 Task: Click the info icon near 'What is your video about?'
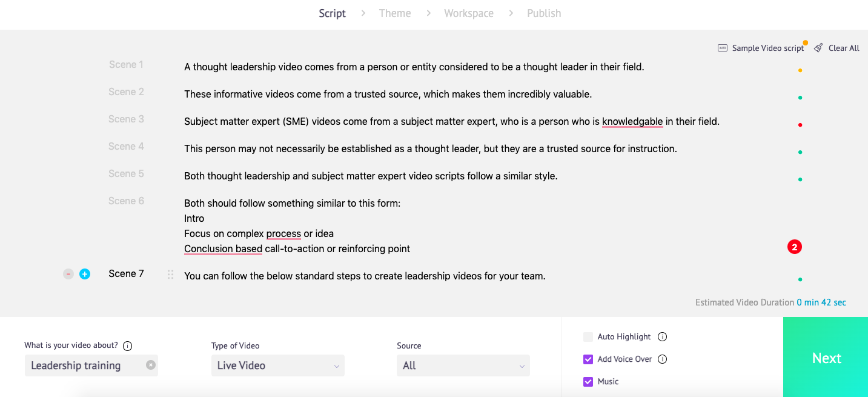[127, 345]
